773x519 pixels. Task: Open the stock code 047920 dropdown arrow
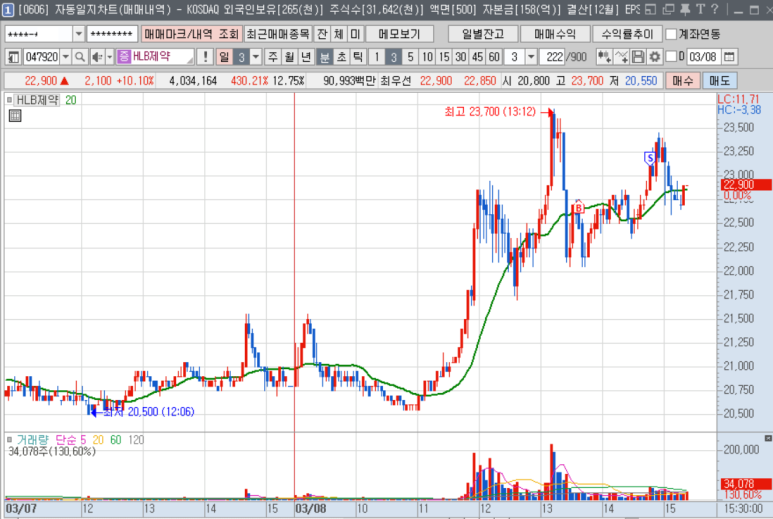pyautogui.click(x=67, y=57)
